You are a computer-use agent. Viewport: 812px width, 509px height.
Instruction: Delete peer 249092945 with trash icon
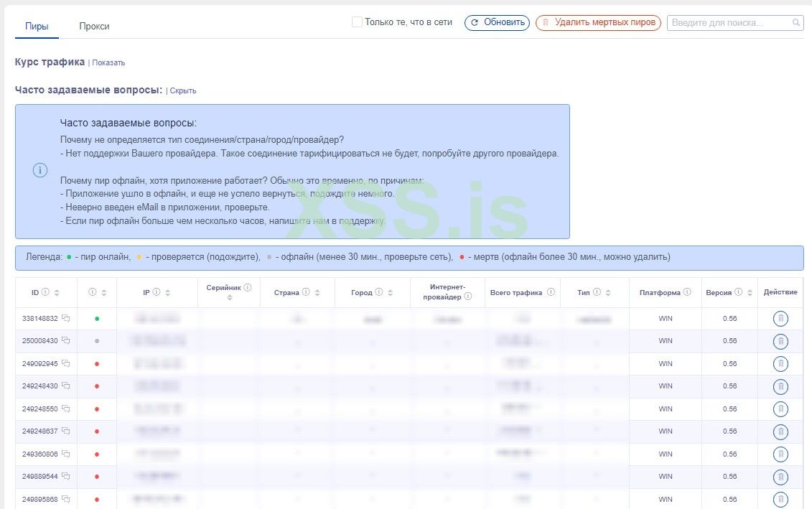(780, 363)
